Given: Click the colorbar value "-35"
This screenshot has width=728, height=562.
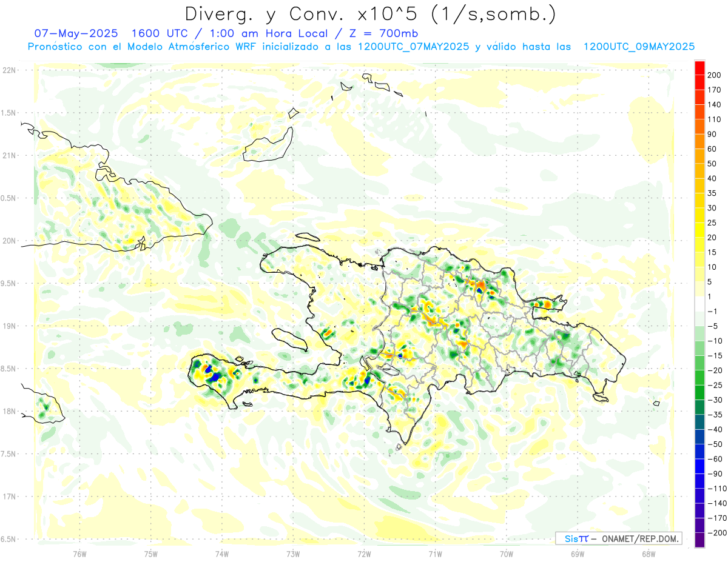Looking at the screenshot, I should (715, 415).
